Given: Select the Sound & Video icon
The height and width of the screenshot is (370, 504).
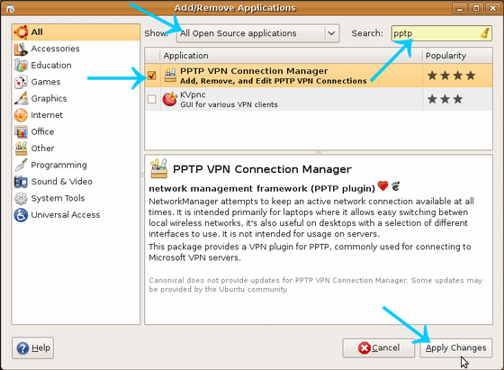Looking at the screenshot, I should click(21, 182).
